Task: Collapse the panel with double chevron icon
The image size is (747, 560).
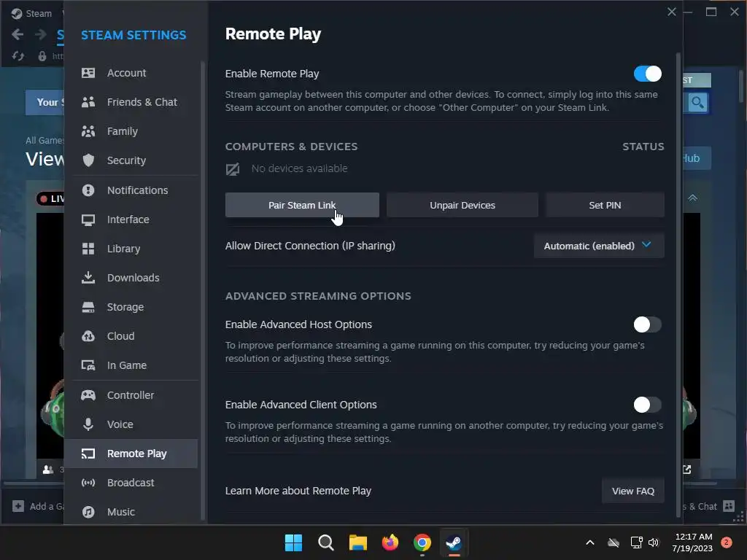Action: [x=693, y=198]
